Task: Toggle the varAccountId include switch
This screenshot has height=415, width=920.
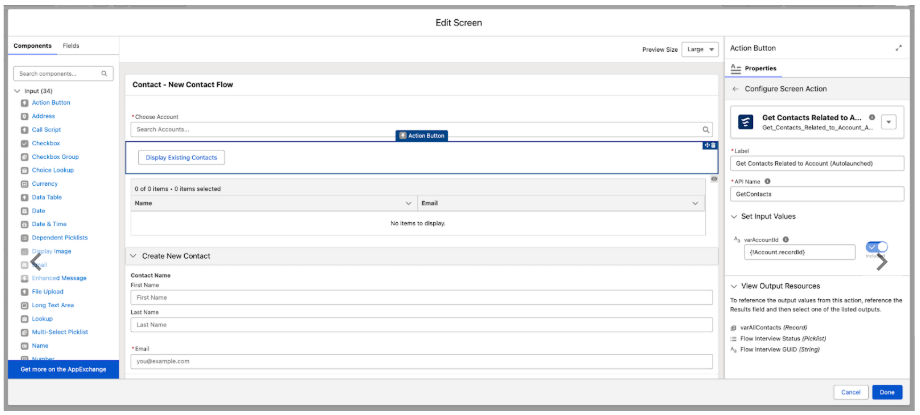Action: coord(877,247)
